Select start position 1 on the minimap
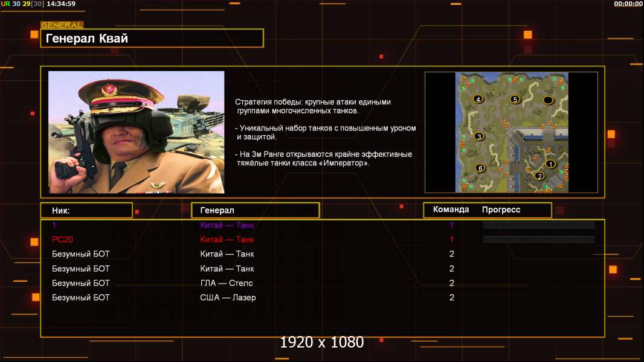The width and height of the screenshot is (644, 362). click(x=550, y=164)
